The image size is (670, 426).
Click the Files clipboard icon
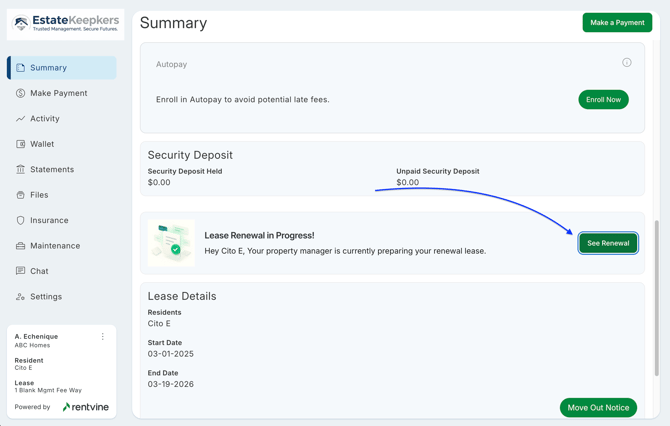coord(20,195)
